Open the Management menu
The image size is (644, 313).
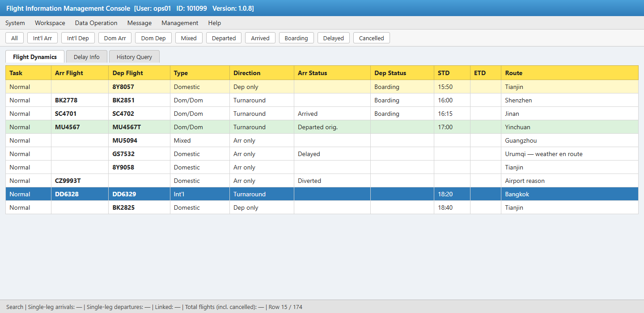[x=180, y=23]
